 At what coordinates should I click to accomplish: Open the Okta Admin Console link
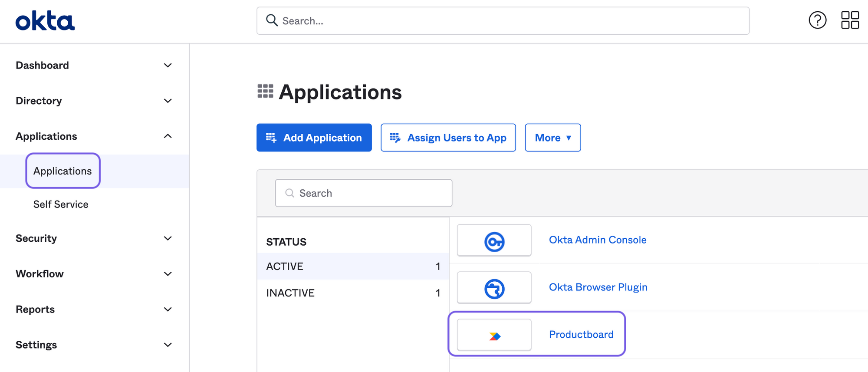point(598,240)
